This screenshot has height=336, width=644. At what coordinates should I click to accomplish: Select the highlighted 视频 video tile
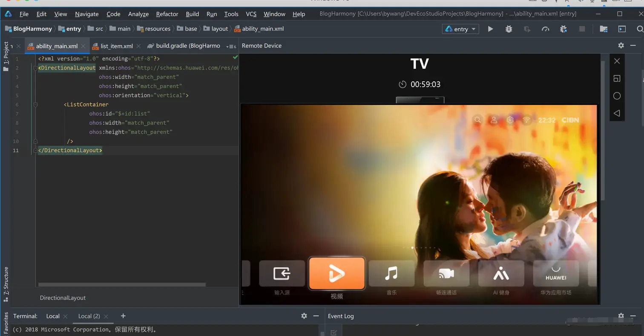[x=336, y=273]
